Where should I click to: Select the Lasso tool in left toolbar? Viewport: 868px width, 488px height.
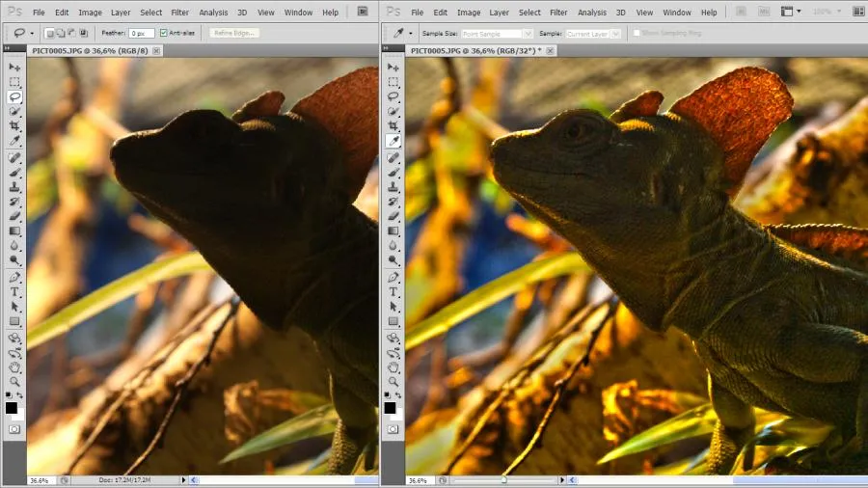(14, 96)
